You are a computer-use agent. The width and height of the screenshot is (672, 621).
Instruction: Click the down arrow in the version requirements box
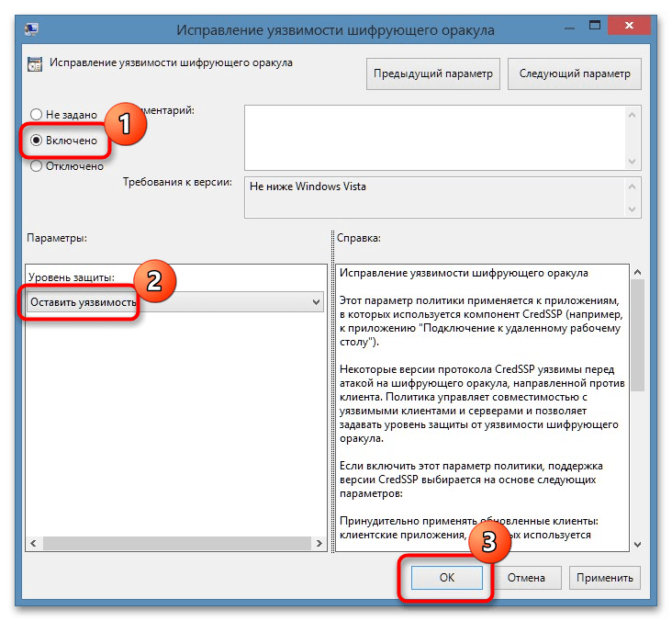(x=632, y=209)
